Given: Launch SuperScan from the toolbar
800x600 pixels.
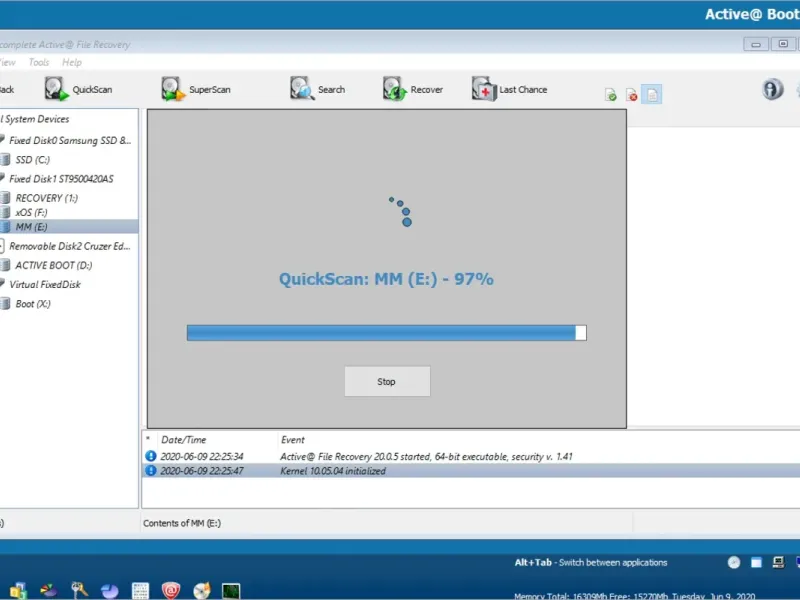Looking at the screenshot, I should [x=196, y=89].
